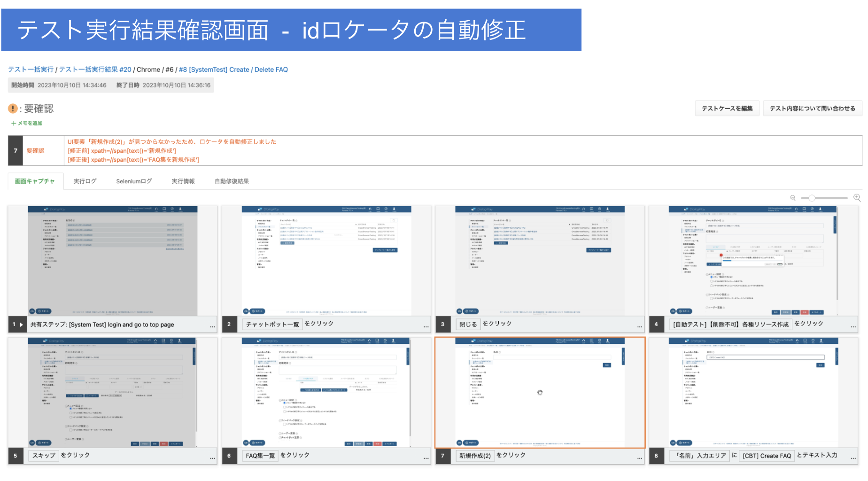868x481 pixels.
Task: Open the テスト一括実行 breadcrumb link
Action: point(30,69)
